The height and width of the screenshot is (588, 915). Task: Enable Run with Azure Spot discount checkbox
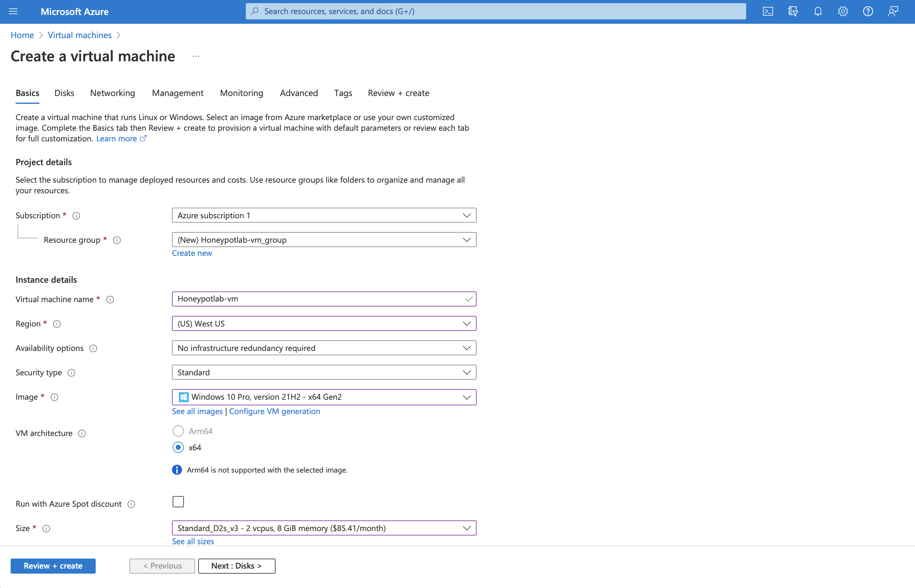point(178,502)
